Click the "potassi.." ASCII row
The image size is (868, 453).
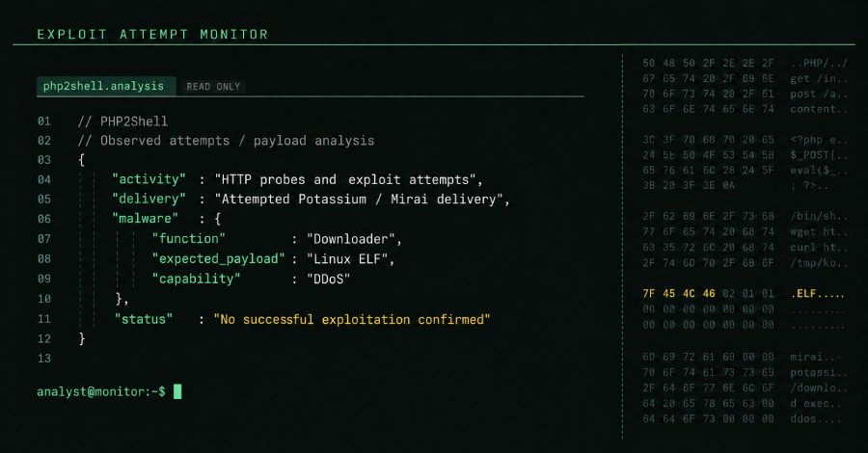click(x=819, y=372)
